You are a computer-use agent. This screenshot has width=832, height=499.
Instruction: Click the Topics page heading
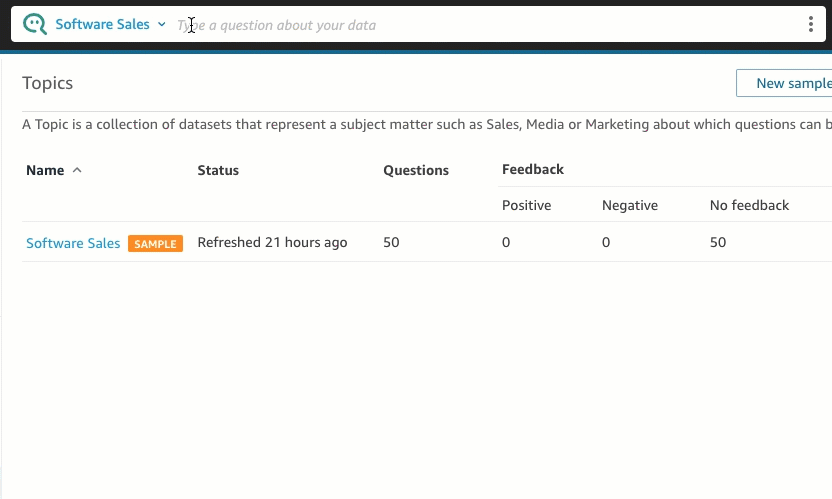[x=48, y=83]
